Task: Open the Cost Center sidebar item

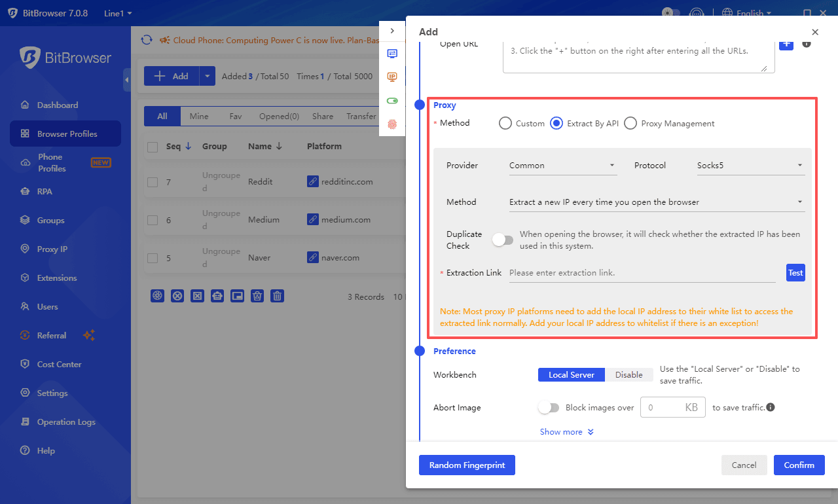Action: (59, 364)
